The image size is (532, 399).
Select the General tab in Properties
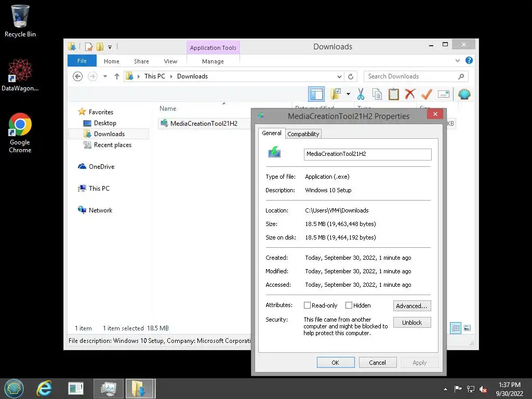pos(271,133)
